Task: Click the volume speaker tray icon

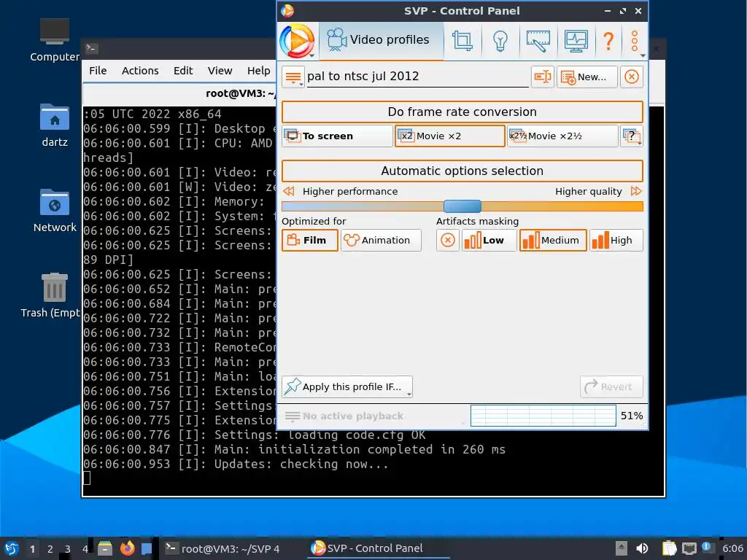Action: 642,548
